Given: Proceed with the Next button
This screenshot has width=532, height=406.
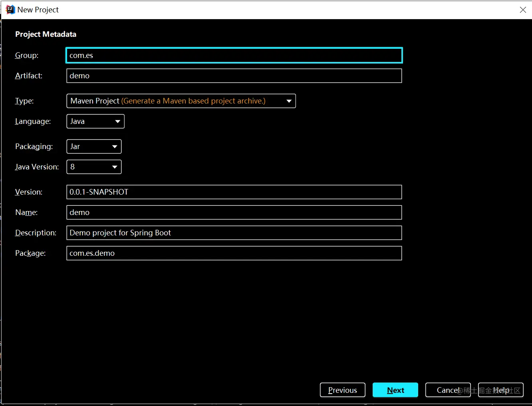Looking at the screenshot, I should pos(395,390).
